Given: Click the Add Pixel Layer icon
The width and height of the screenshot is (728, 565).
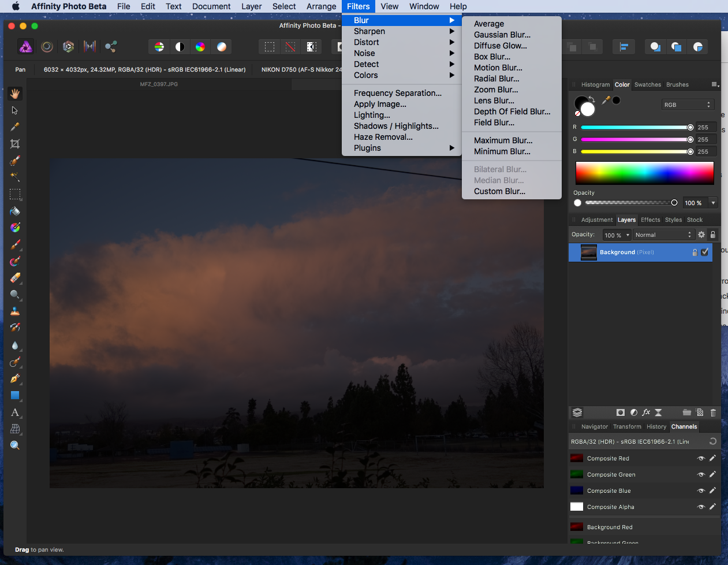Looking at the screenshot, I should (700, 412).
